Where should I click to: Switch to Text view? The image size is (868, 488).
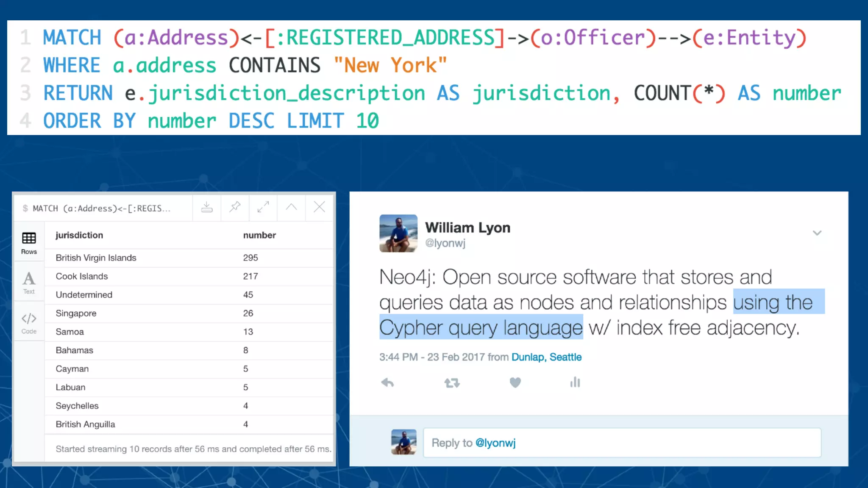[29, 283]
